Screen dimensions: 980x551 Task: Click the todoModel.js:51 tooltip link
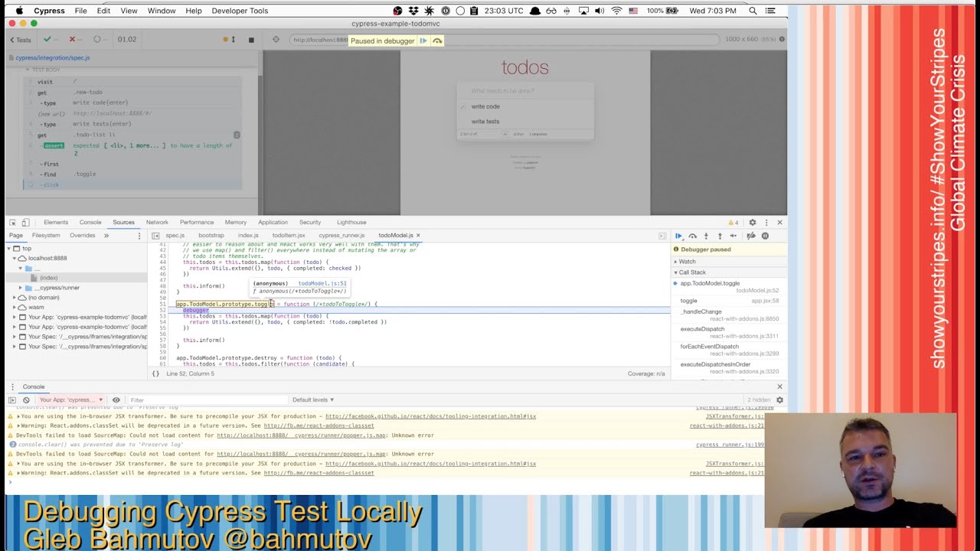pyautogui.click(x=322, y=283)
